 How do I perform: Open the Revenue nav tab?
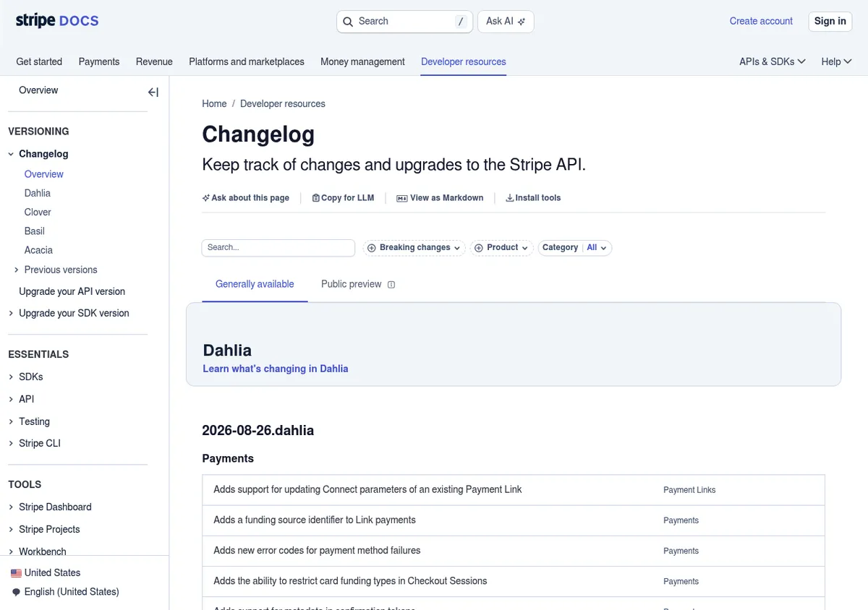click(154, 61)
